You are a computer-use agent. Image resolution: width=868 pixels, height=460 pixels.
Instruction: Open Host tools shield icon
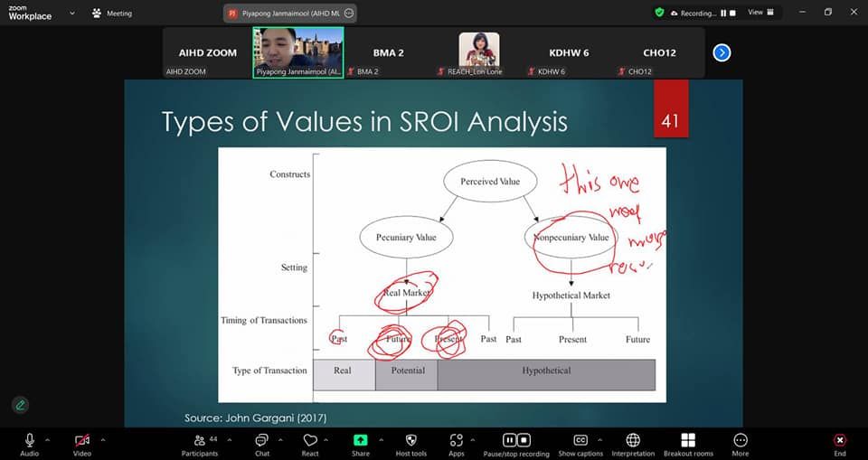411,441
